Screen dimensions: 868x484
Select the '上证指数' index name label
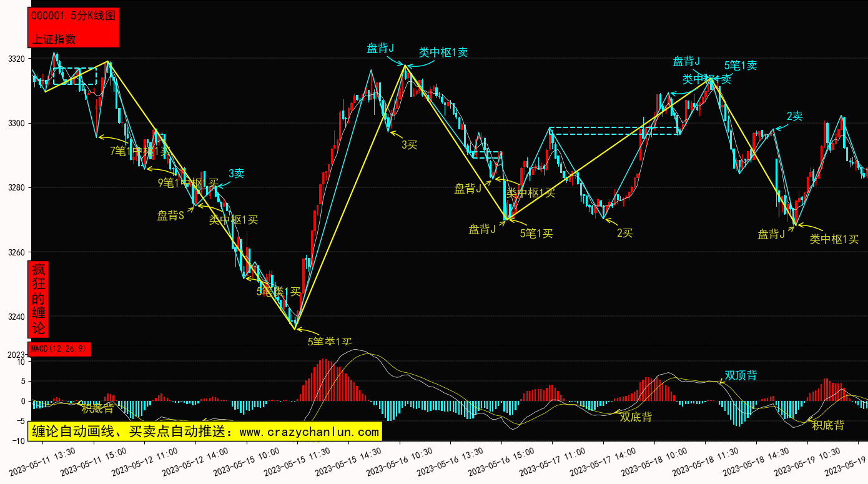54,39
